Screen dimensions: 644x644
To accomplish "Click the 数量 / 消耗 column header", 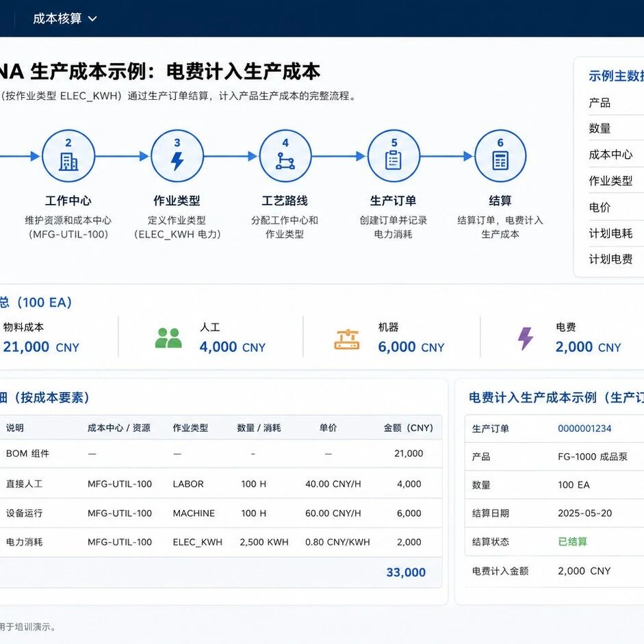I will (259, 428).
